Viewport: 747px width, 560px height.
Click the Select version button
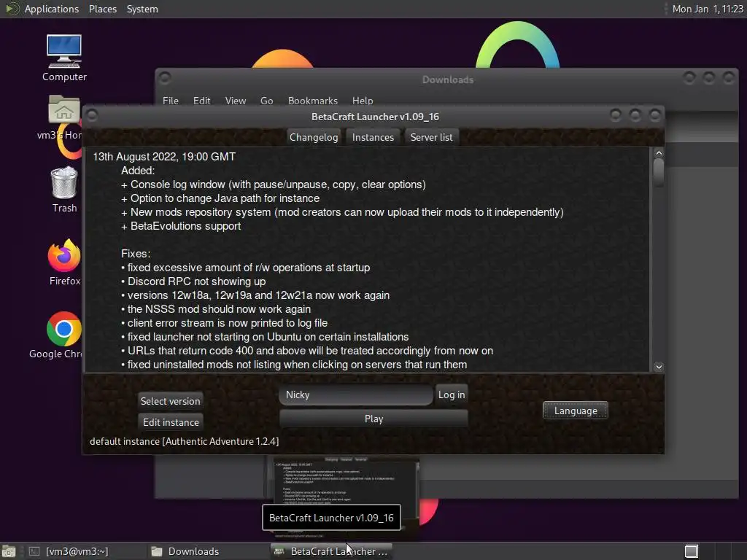(x=170, y=401)
